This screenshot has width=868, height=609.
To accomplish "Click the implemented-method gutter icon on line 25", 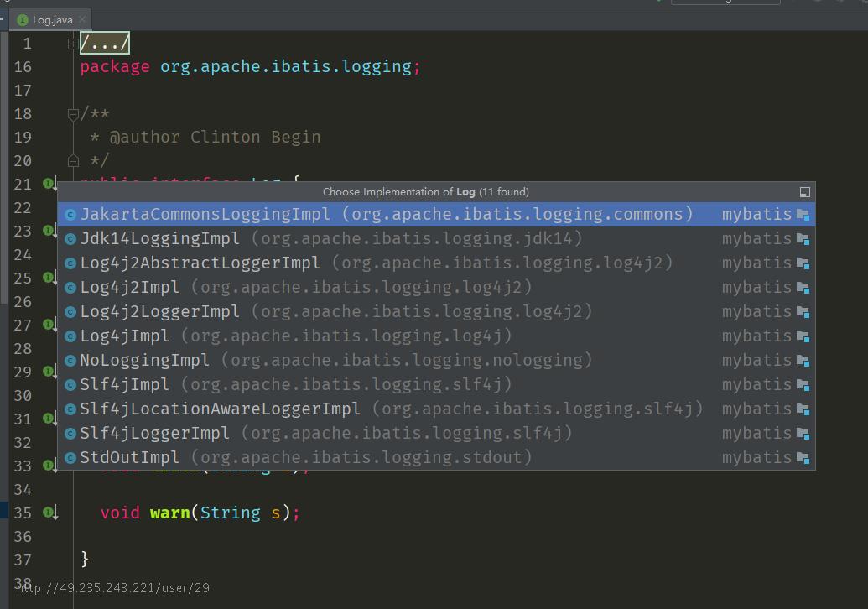I will tap(49, 278).
